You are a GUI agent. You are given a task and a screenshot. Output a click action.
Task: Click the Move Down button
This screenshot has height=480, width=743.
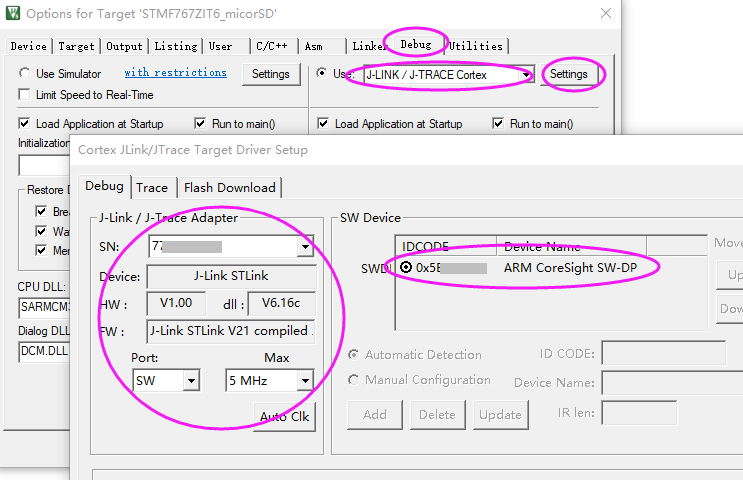point(730,308)
